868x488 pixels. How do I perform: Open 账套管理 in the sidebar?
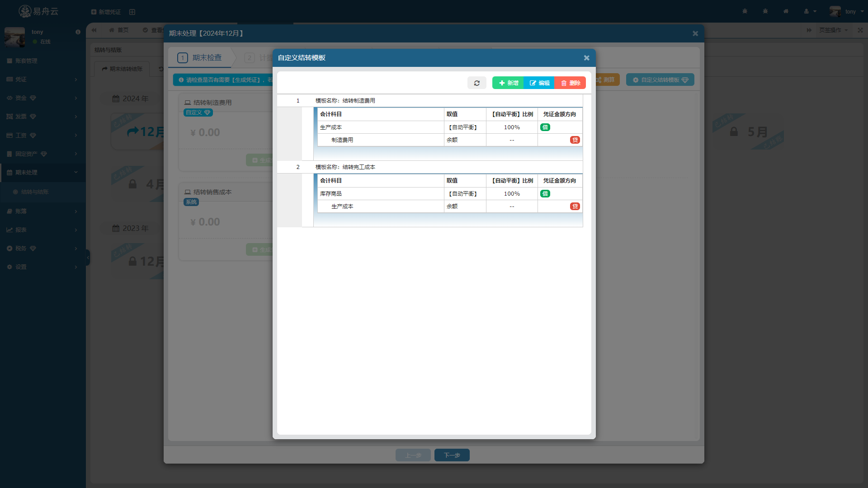tap(43, 61)
